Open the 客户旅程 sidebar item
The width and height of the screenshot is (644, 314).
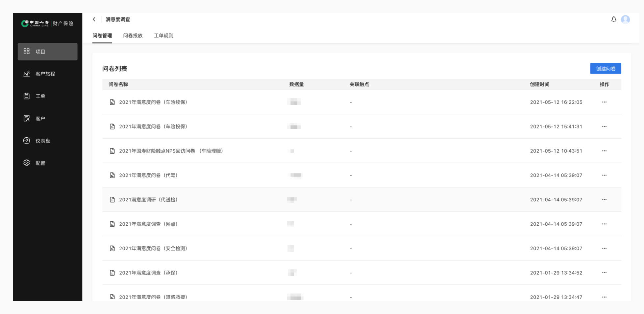coord(48,74)
